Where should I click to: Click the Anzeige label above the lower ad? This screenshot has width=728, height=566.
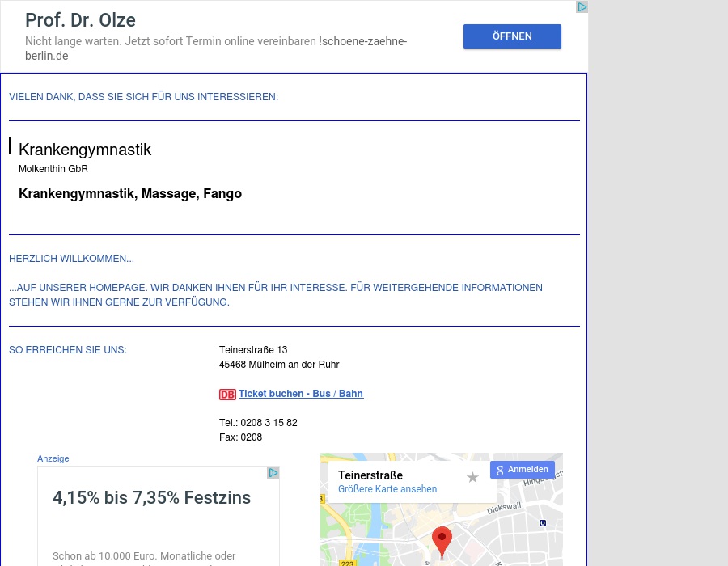tap(53, 458)
